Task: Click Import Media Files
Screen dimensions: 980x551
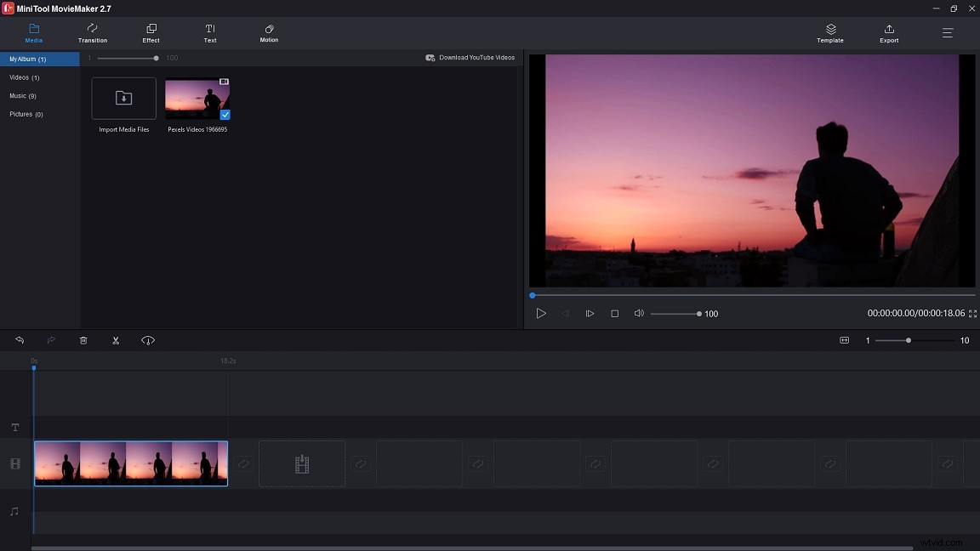Action: pos(122,98)
